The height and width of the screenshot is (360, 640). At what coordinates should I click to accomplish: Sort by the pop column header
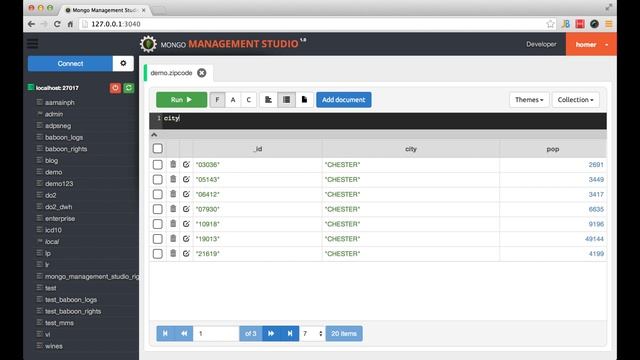click(553, 149)
